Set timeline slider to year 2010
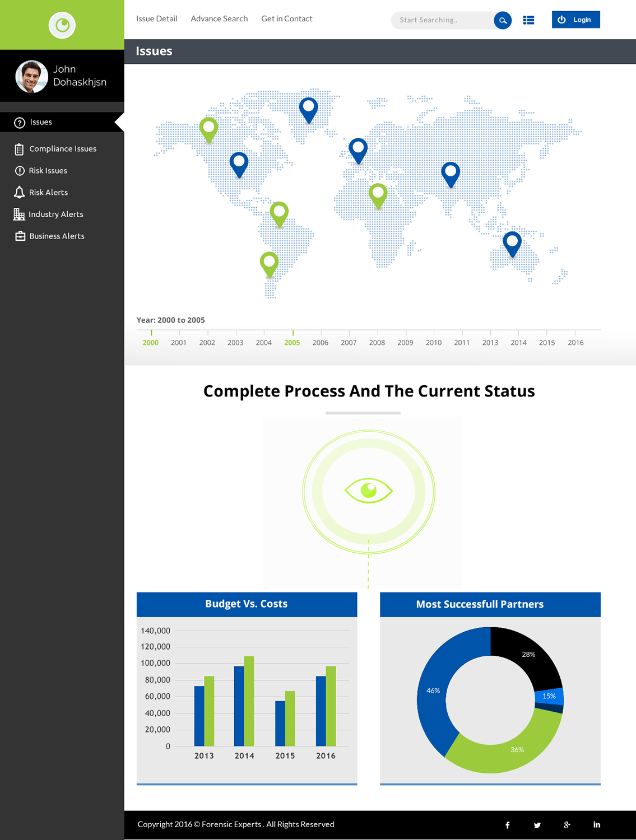Image resolution: width=636 pixels, height=840 pixels. tap(434, 342)
